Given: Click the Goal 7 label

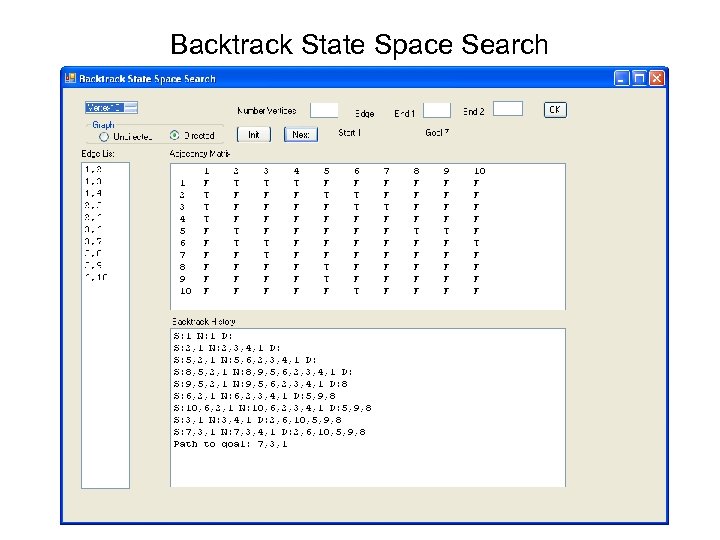Looking at the screenshot, I should (437, 133).
